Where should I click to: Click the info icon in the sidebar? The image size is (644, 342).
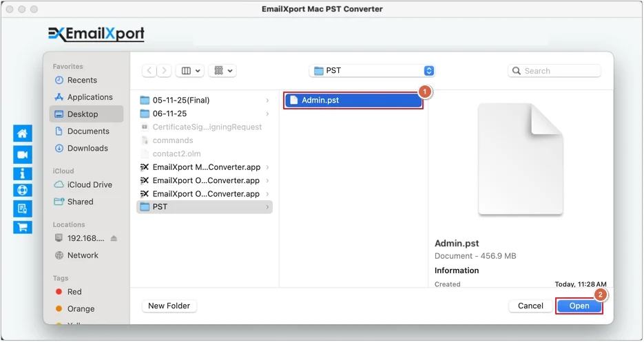tap(22, 173)
